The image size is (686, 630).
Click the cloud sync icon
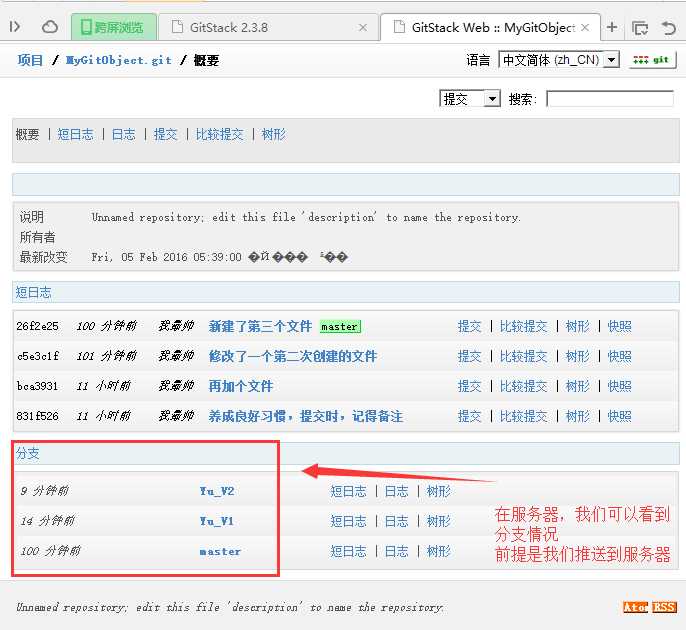[x=49, y=27]
